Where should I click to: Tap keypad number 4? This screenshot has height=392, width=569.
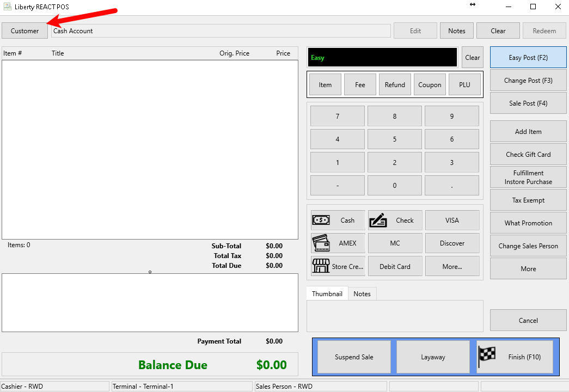(x=338, y=139)
